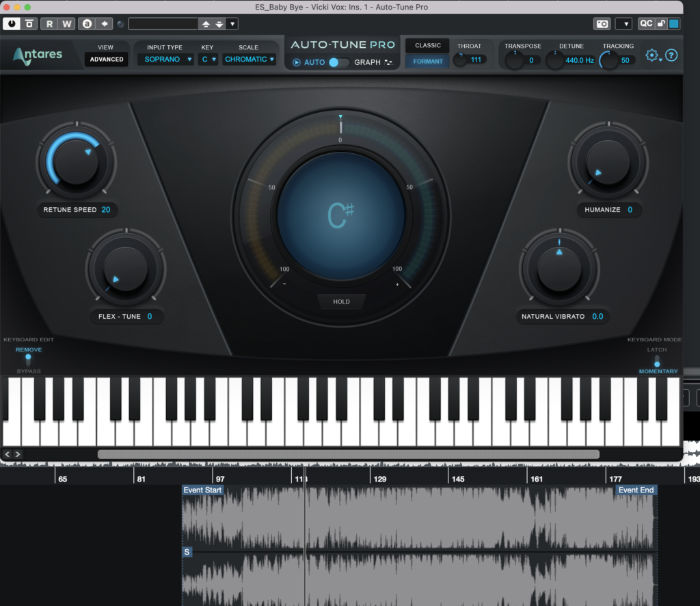Click the Event End marker label
Image resolution: width=700 pixels, height=606 pixels.
pos(636,490)
